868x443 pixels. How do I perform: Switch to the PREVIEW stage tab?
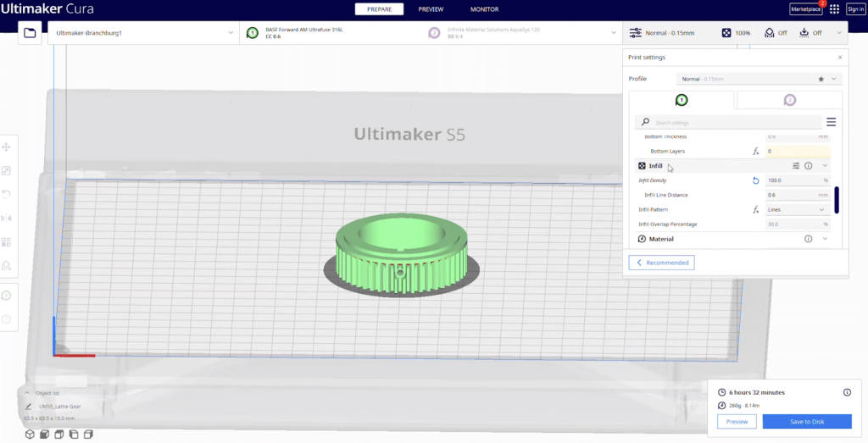coord(431,9)
